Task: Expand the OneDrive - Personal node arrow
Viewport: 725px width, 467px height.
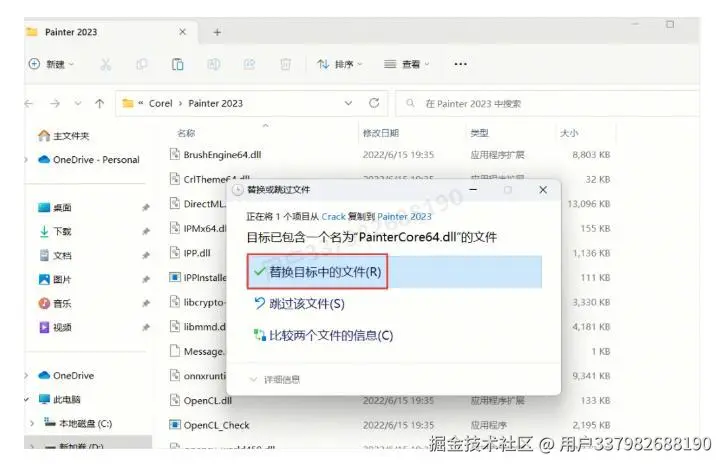Action: point(27,160)
